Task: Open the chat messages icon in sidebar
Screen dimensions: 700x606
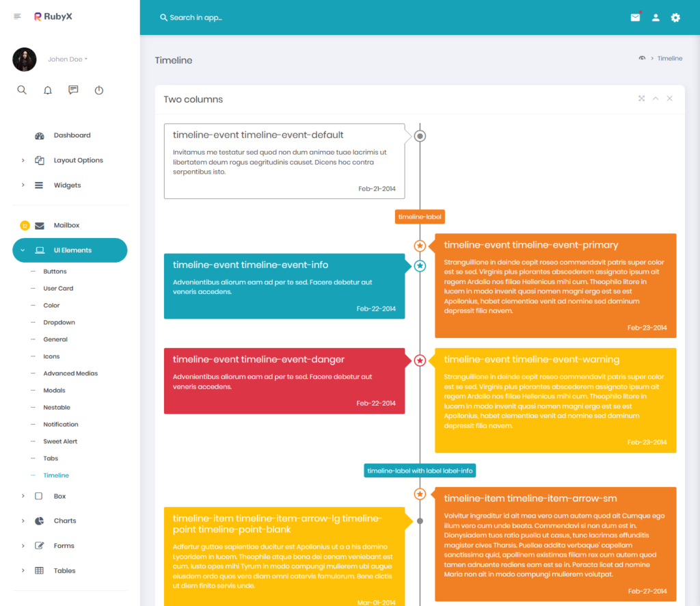Action: 73,90
